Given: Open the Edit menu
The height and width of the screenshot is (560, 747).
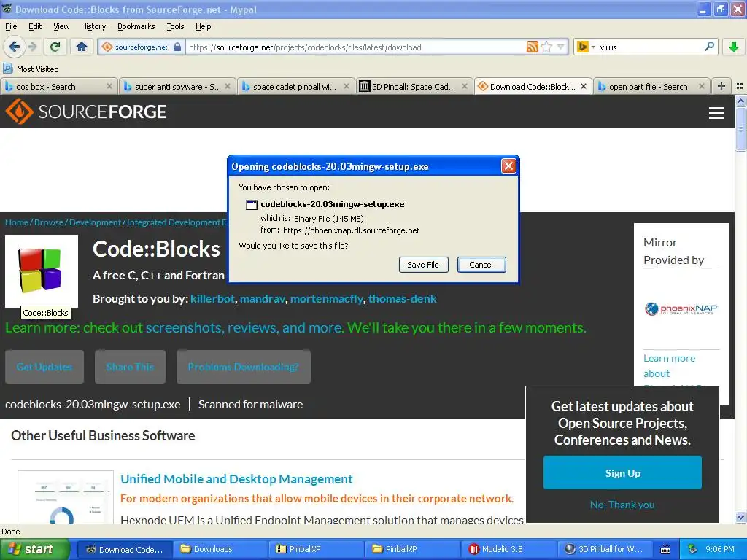Looking at the screenshot, I should 35,26.
